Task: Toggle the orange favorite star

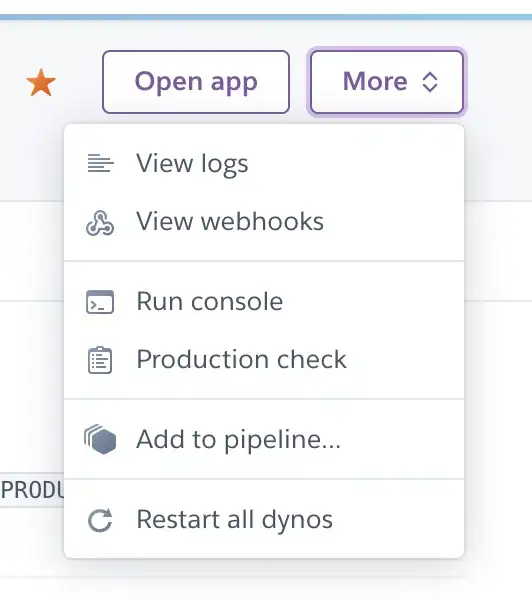Action: pyautogui.click(x=41, y=82)
